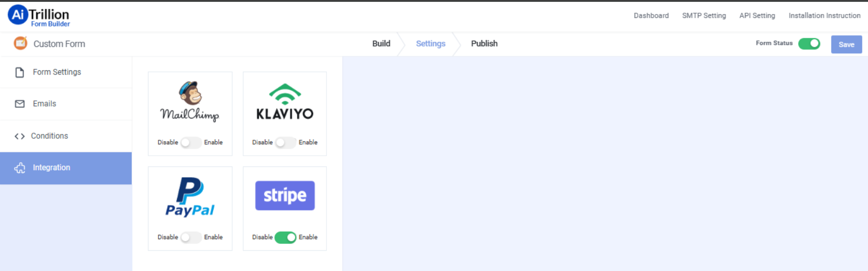Click MailChimp's Disable label
868x271 pixels.
(168, 143)
